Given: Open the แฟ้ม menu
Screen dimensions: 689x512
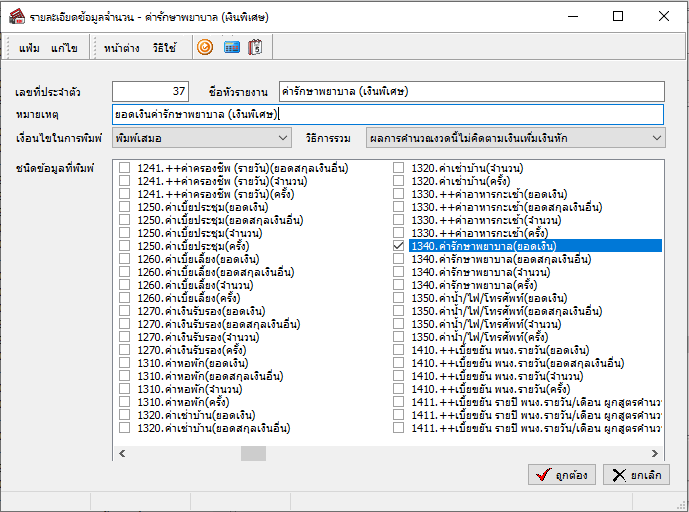Looking at the screenshot, I should point(30,48).
